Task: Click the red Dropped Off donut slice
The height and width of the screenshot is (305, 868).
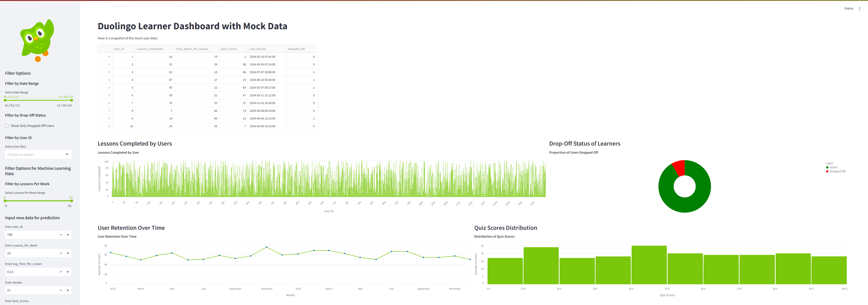Action: coord(679,168)
